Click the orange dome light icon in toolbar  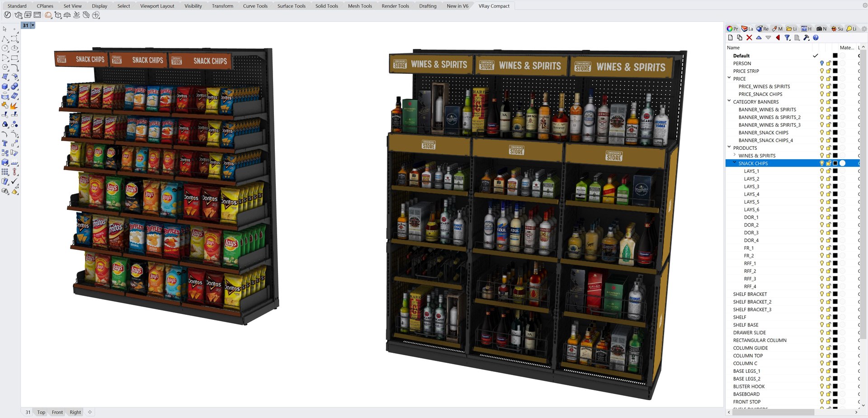(x=48, y=15)
